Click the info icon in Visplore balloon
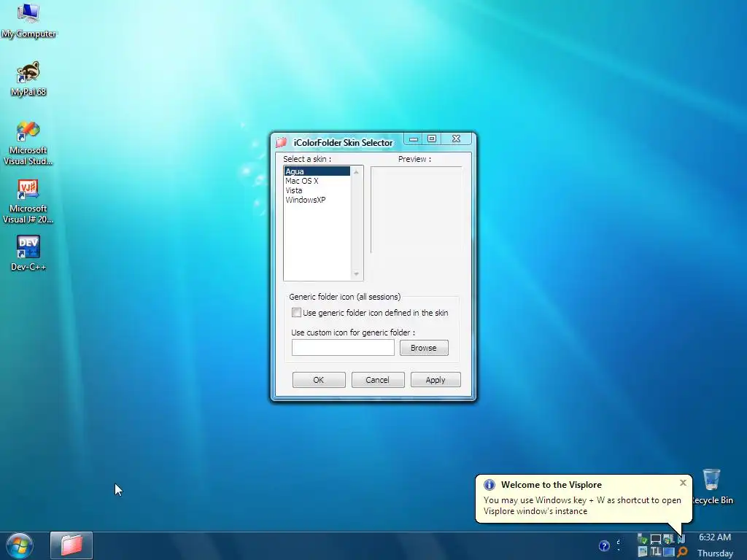This screenshot has width=747, height=560. 489,485
